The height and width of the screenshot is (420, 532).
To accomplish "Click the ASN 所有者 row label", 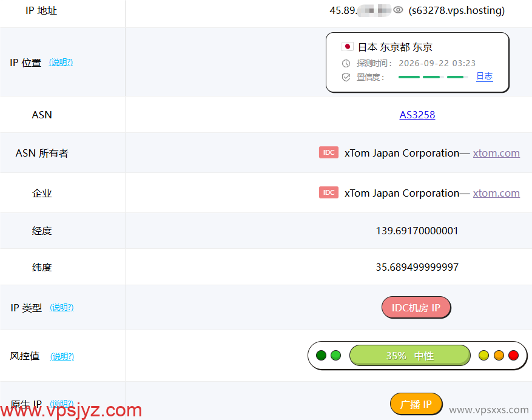I will coord(42,153).
